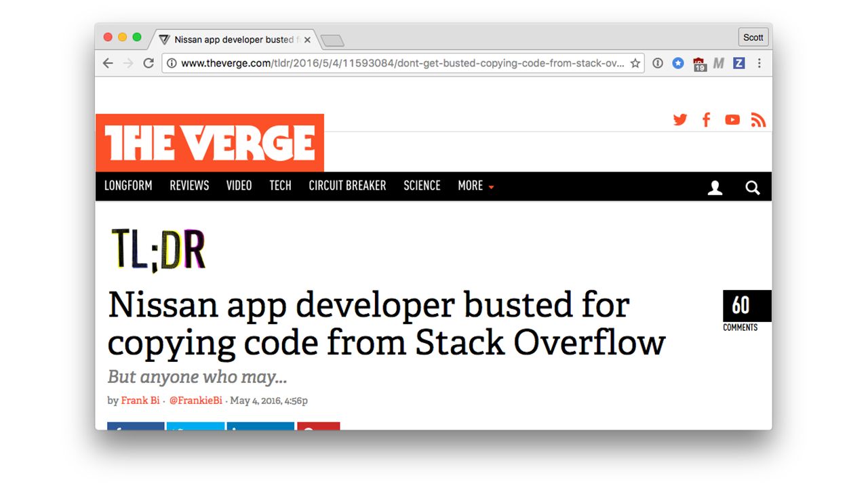The image size is (868, 488).
Task: Close the Nissan app developer tab
Action: pos(307,40)
